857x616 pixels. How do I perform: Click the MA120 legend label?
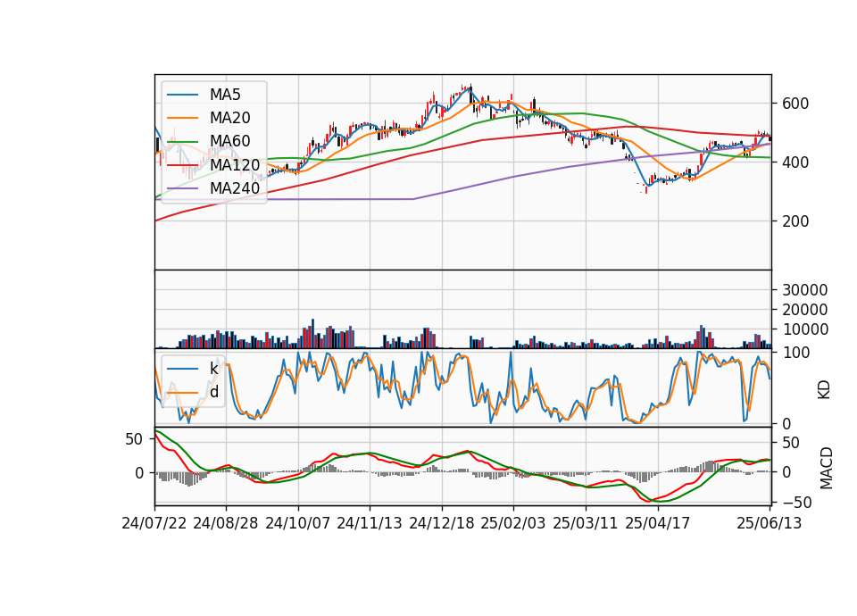coord(235,165)
